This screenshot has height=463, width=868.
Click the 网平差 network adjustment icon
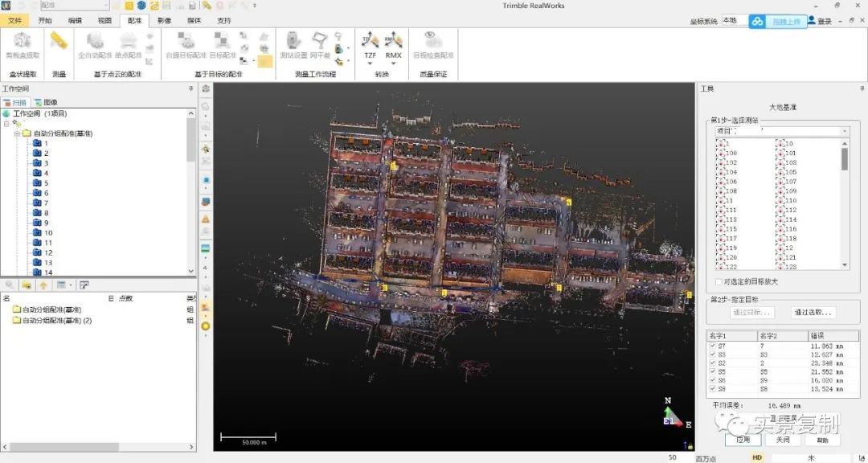319,42
